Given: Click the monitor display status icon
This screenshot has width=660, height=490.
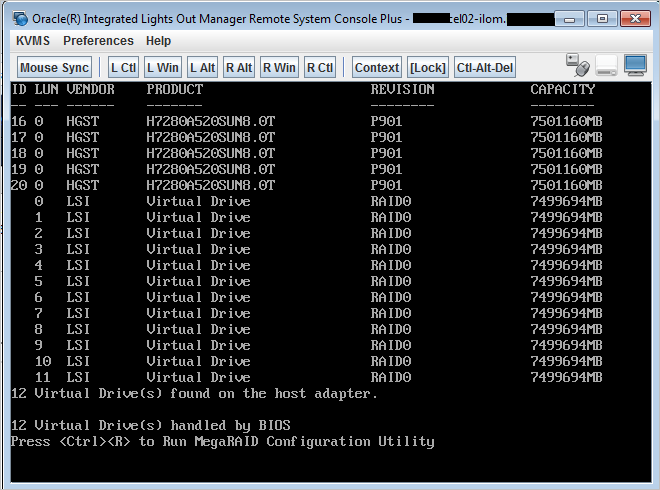Looking at the screenshot, I should 635,65.
